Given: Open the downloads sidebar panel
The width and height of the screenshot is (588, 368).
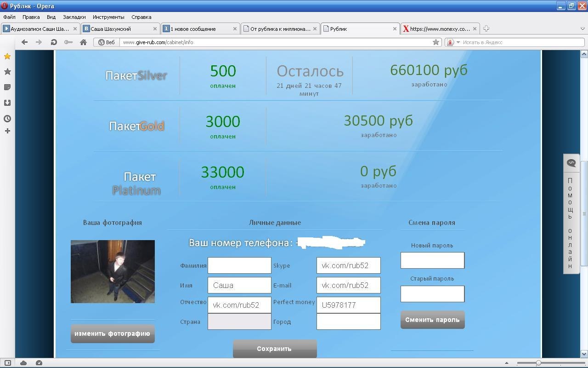Looking at the screenshot, I should tap(7, 103).
